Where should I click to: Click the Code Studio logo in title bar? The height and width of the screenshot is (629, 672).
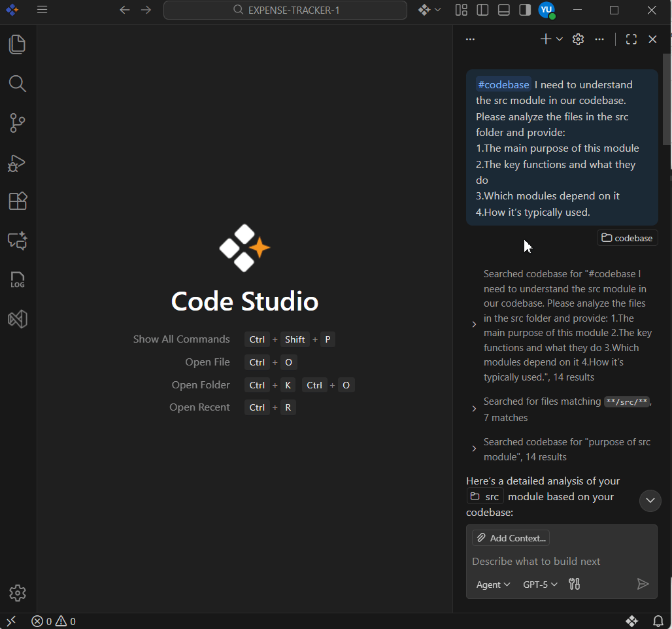(x=12, y=10)
